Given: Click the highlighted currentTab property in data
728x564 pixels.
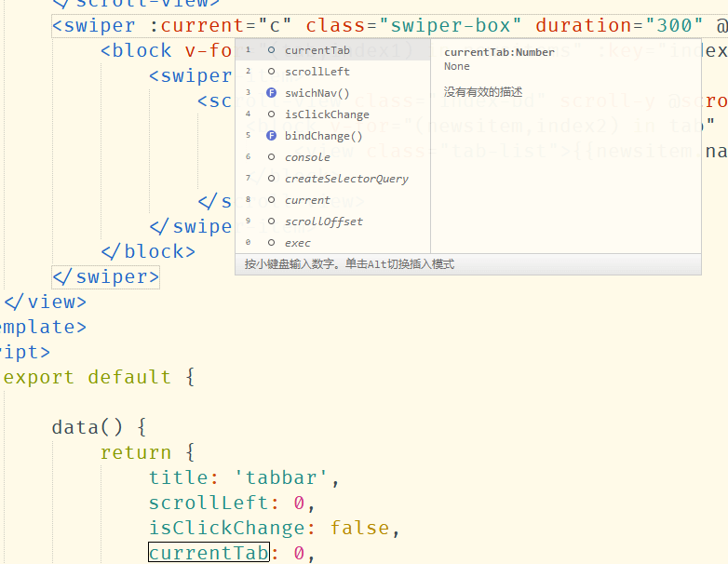Looking at the screenshot, I should click(x=209, y=553).
